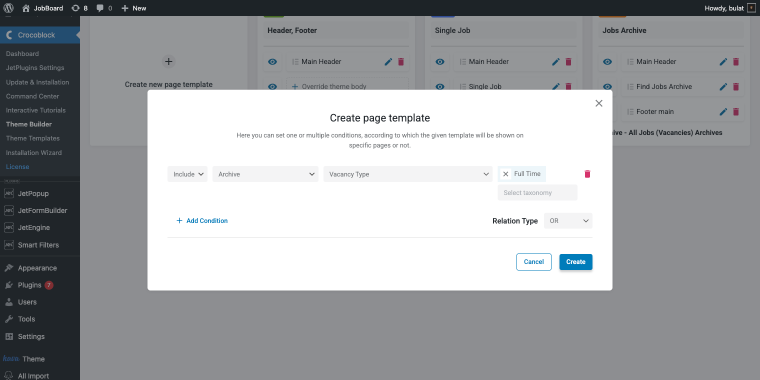Open the Archive condition group dropdown
Viewport: 760px width, 380px height.
click(x=265, y=174)
